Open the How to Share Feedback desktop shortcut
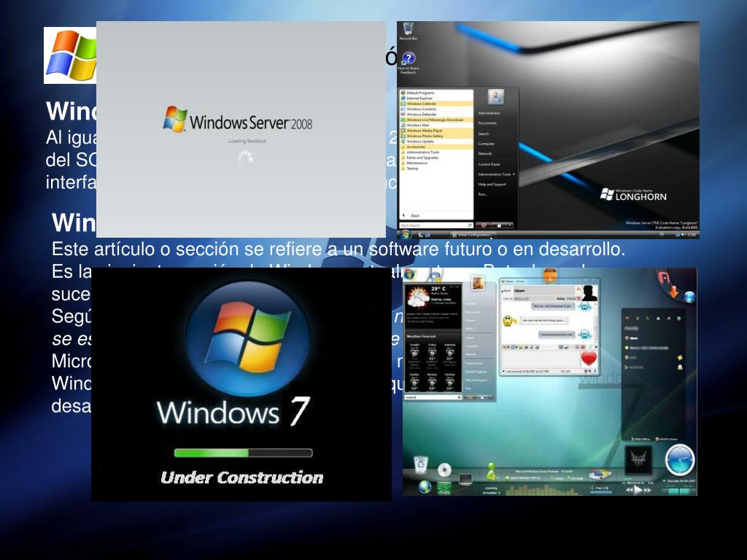 pyautogui.click(x=409, y=63)
